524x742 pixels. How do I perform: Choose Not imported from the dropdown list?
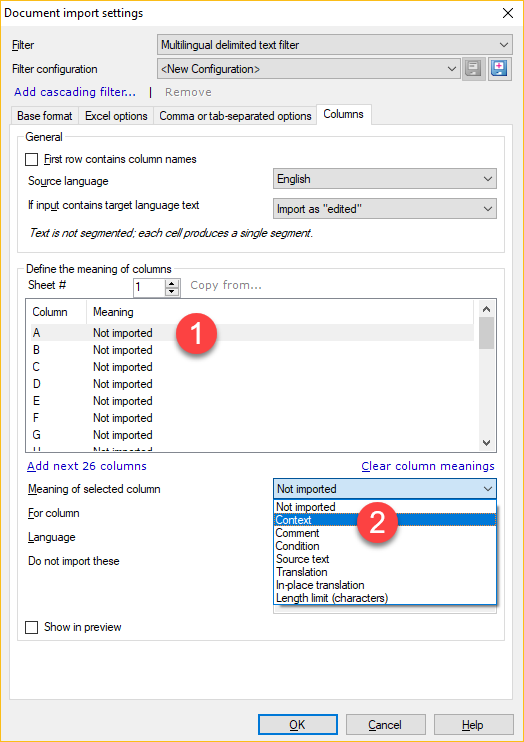coord(385,507)
